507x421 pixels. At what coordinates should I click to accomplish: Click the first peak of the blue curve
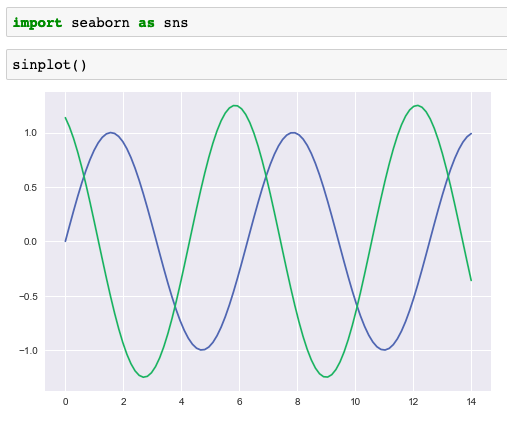pyautogui.click(x=111, y=133)
